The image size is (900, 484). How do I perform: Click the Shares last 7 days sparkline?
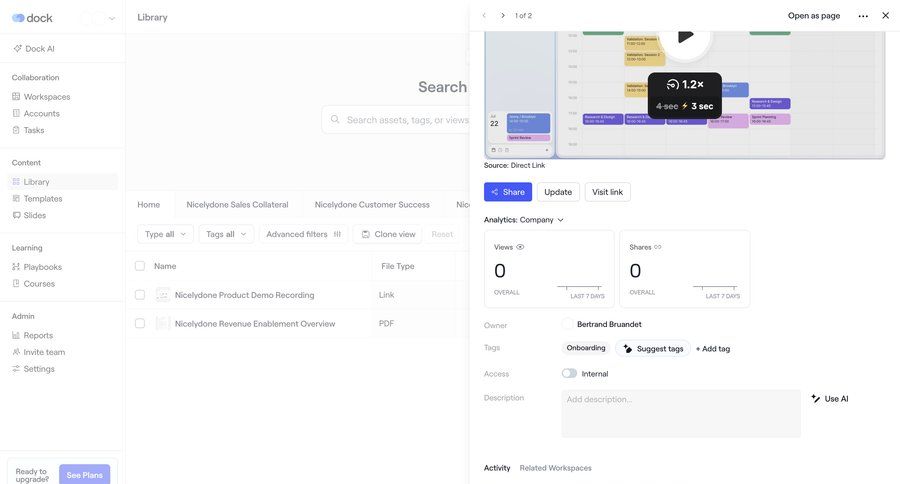pyautogui.click(x=715, y=286)
